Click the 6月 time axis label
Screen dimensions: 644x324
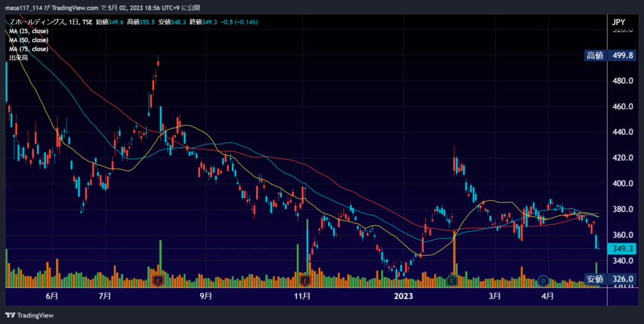[52, 296]
